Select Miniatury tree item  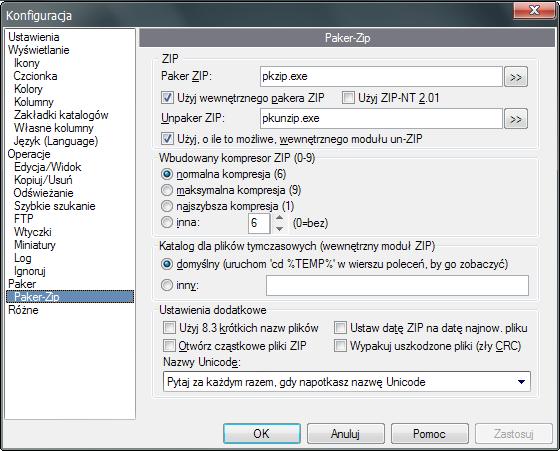coord(35,245)
